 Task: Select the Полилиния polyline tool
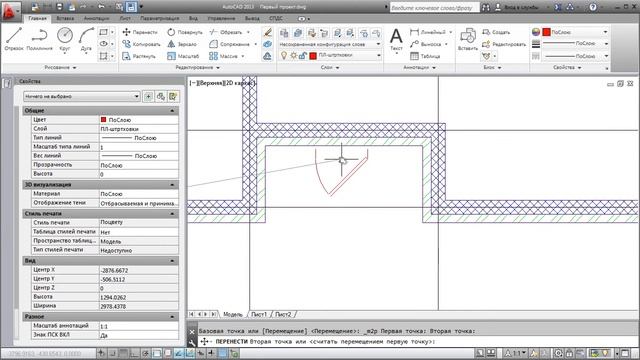click(x=39, y=39)
